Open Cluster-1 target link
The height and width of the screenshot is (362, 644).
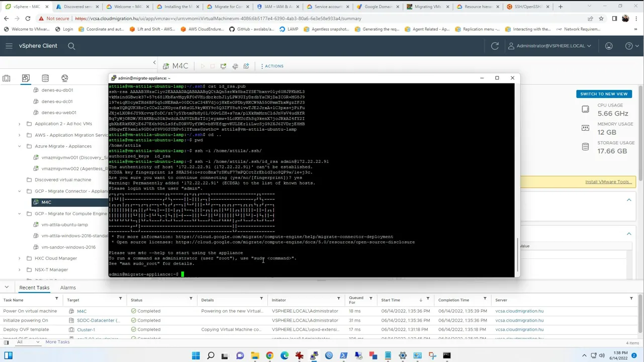coord(85,330)
